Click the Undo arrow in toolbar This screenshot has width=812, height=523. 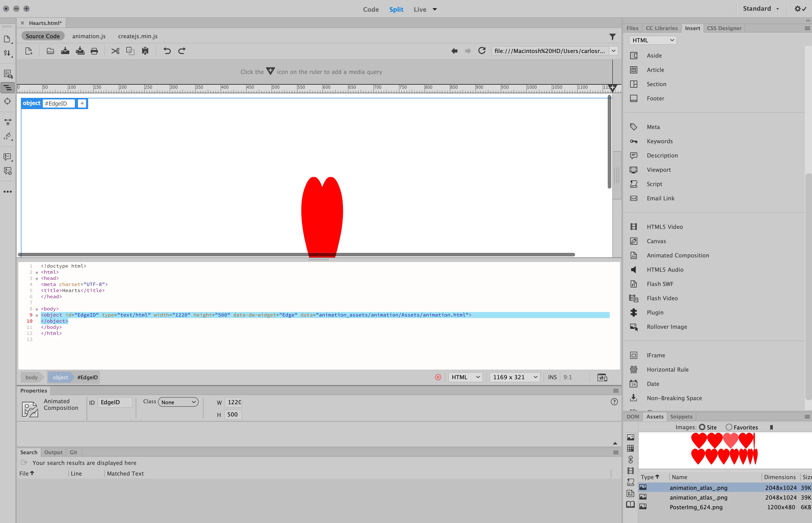[167, 51]
